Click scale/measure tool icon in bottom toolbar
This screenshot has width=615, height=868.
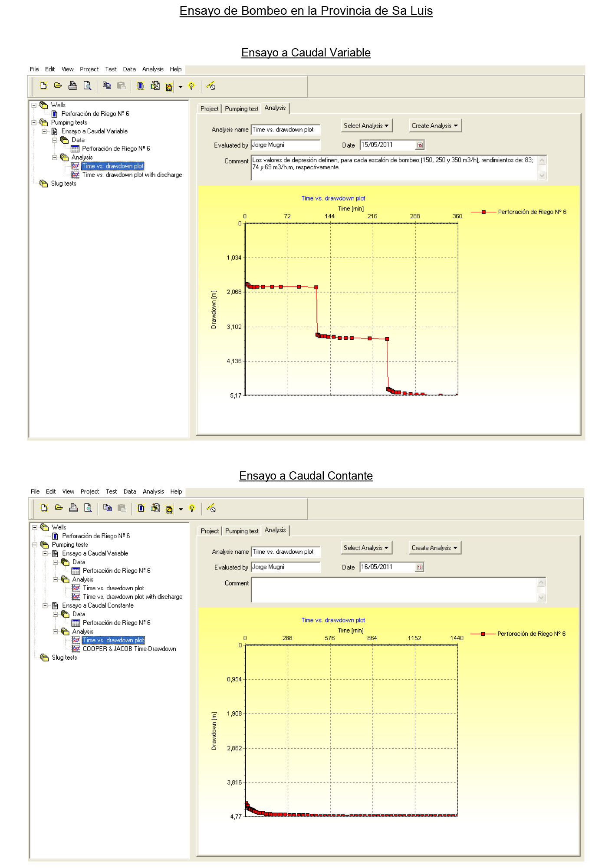coord(211,508)
